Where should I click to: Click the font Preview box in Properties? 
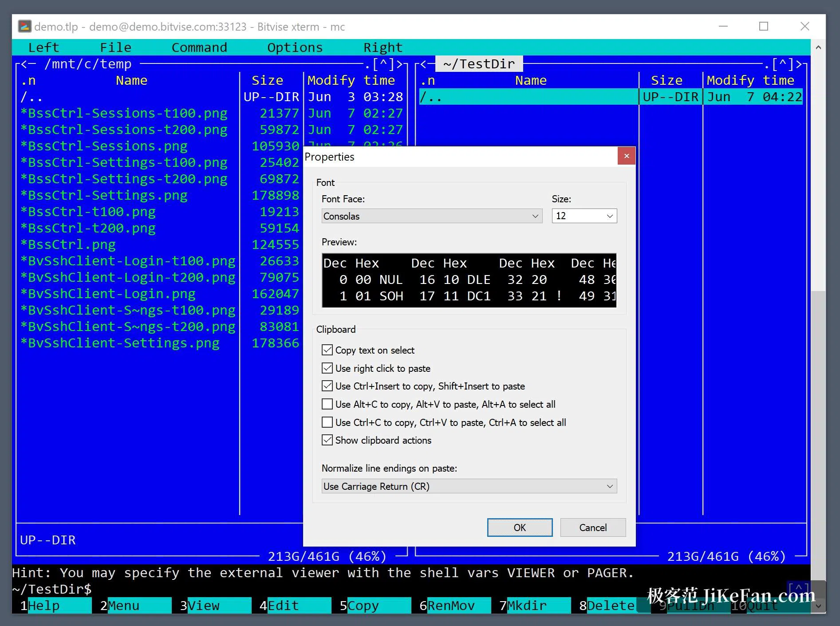coord(469,280)
